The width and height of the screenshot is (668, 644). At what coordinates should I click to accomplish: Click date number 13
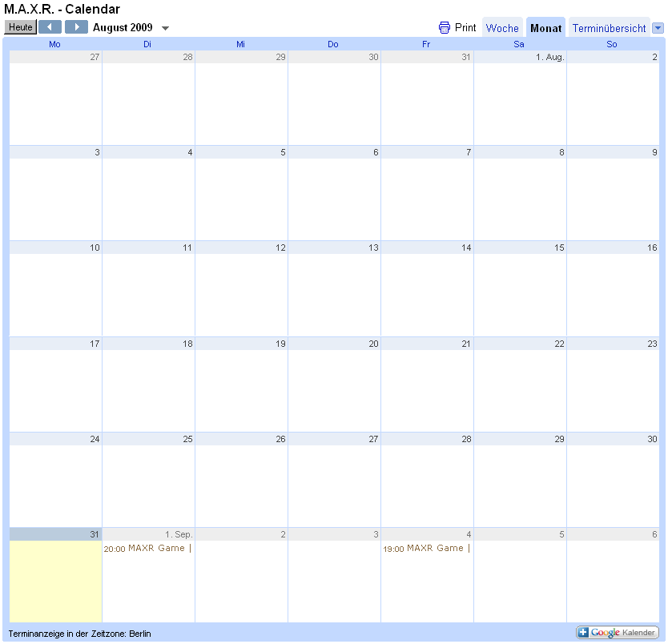coord(373,248)
